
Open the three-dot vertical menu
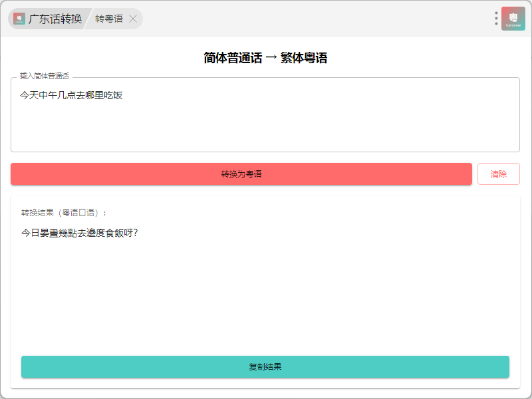496,19
